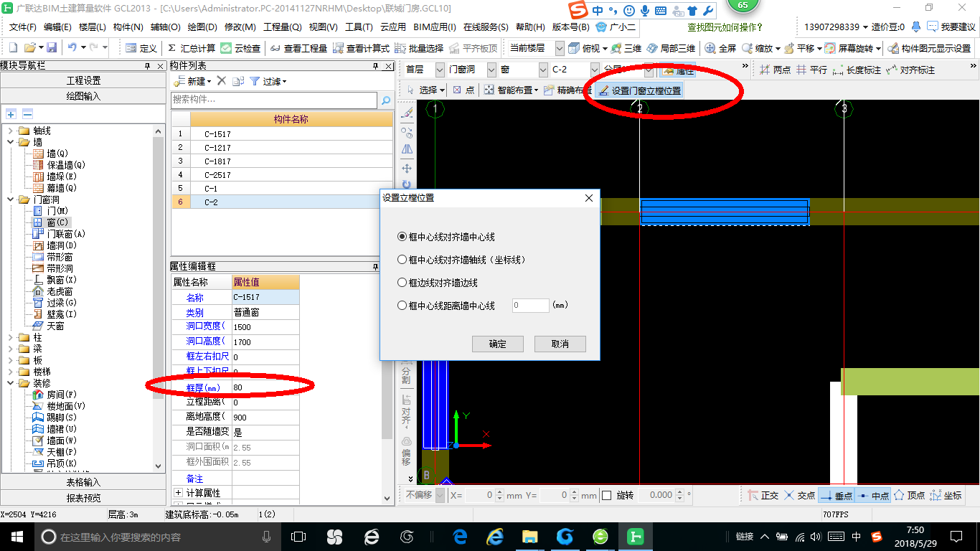Select 框边线对齐墙边线 radio option
The width and height of the screenshot is (980, 551).
pyautogui.click(x=402, y=283)
